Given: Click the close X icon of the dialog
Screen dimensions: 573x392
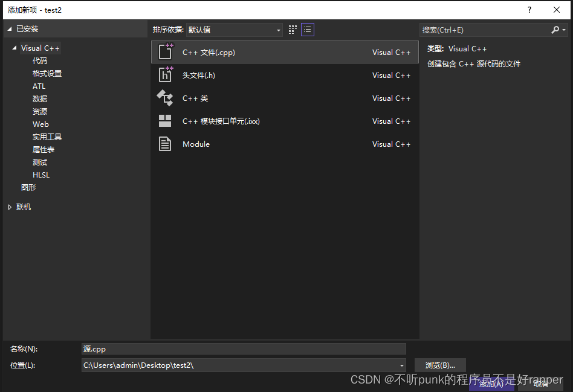Looking at the screenshot, I should [x=557, y=10].
